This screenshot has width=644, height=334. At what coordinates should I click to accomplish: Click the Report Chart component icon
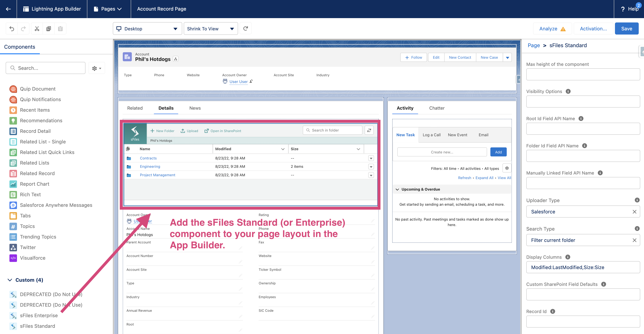[13, 184]
